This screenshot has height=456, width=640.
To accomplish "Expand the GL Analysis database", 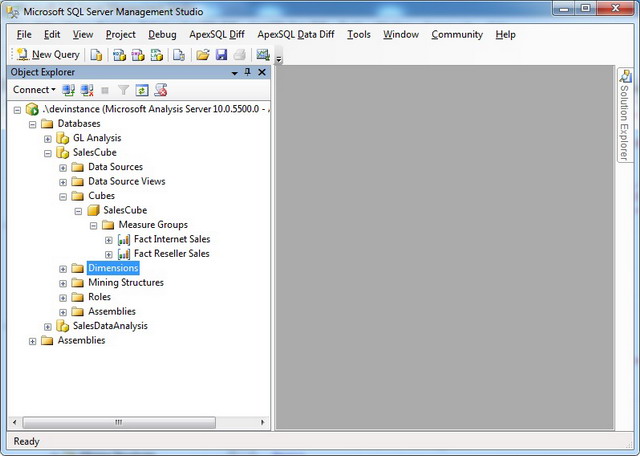I will (48, 139).
